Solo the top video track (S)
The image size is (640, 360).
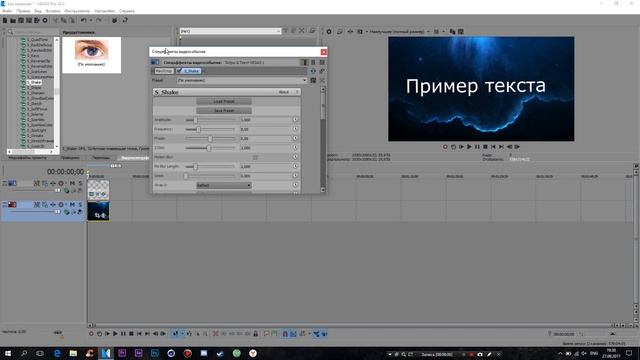80,183
